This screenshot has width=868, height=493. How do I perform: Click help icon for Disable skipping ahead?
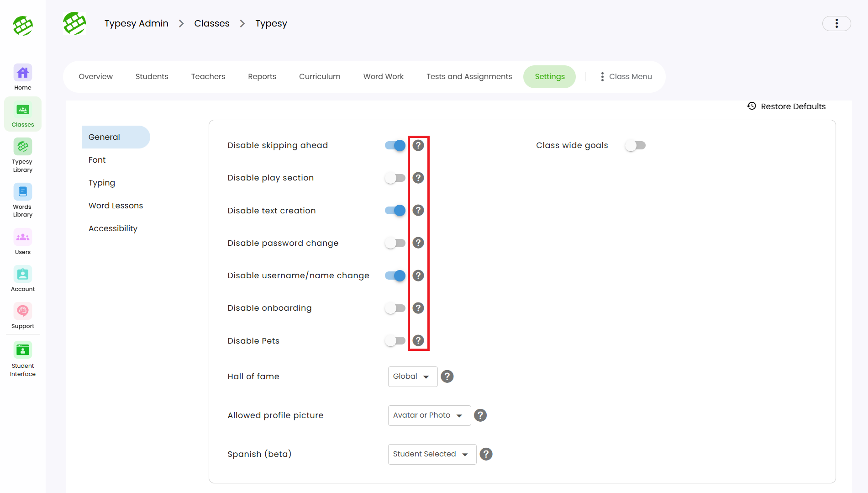click(418, 145)
